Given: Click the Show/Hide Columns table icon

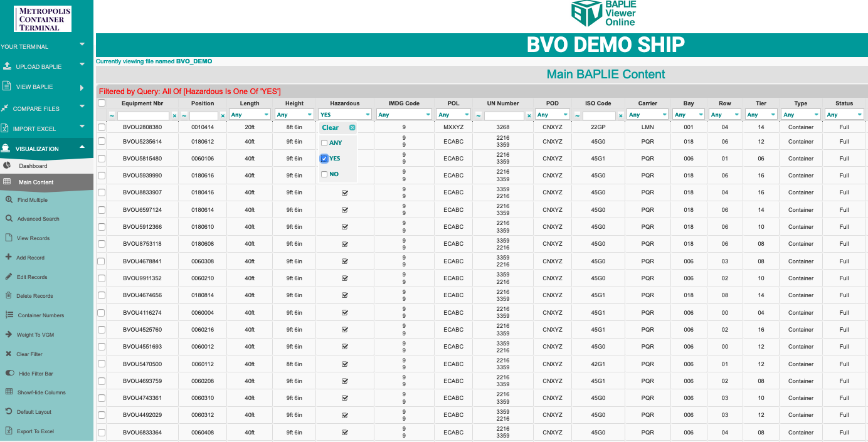Looking at the screenshot, I should pos(9,392).
